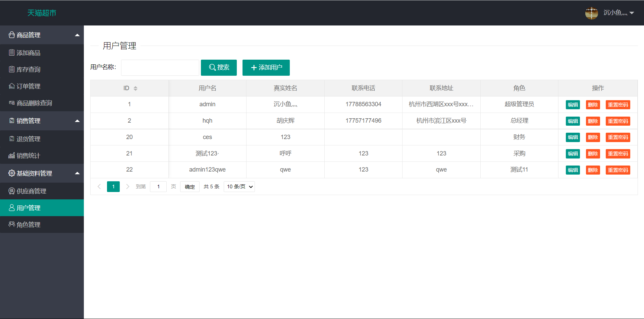Click the 角色管理 people icon

click(x=12, y=224)
